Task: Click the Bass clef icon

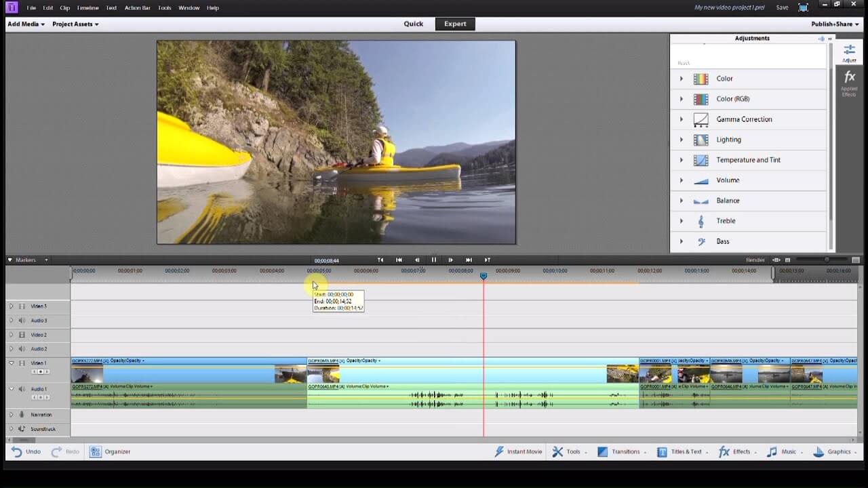Action: pyautogui.click(x=701, y=241)
